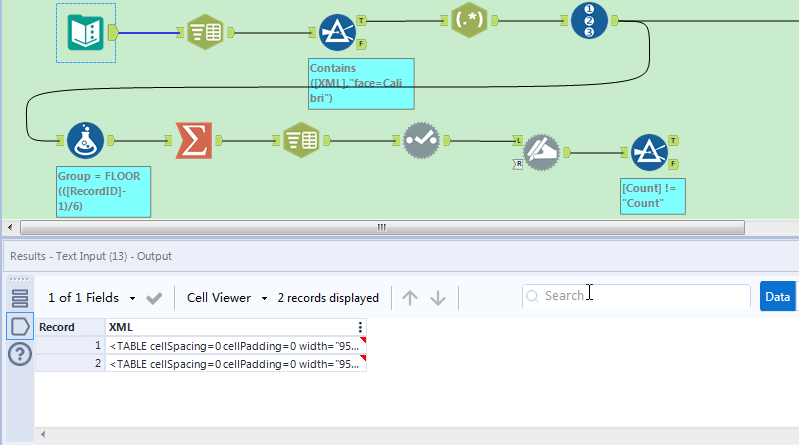Click the output anchor of the Text Input tool

(x=113, y=33)
